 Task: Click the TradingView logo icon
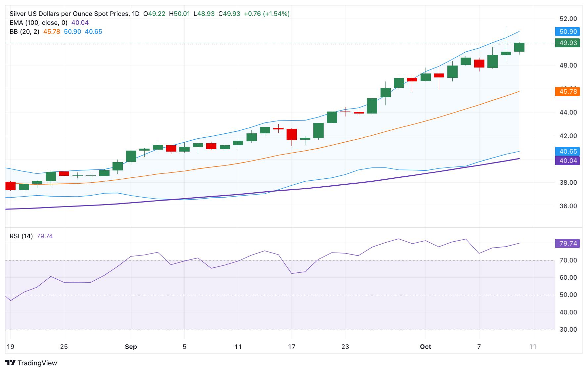[10, 363]
